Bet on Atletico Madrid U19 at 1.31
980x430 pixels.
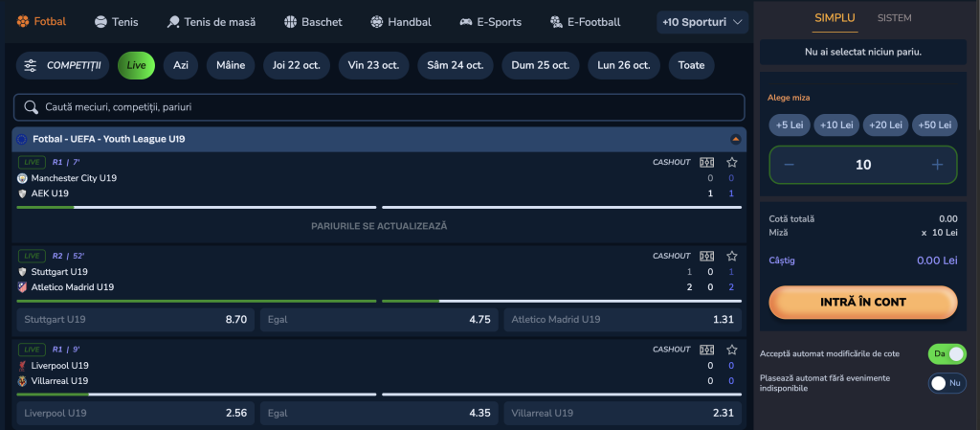623,319
